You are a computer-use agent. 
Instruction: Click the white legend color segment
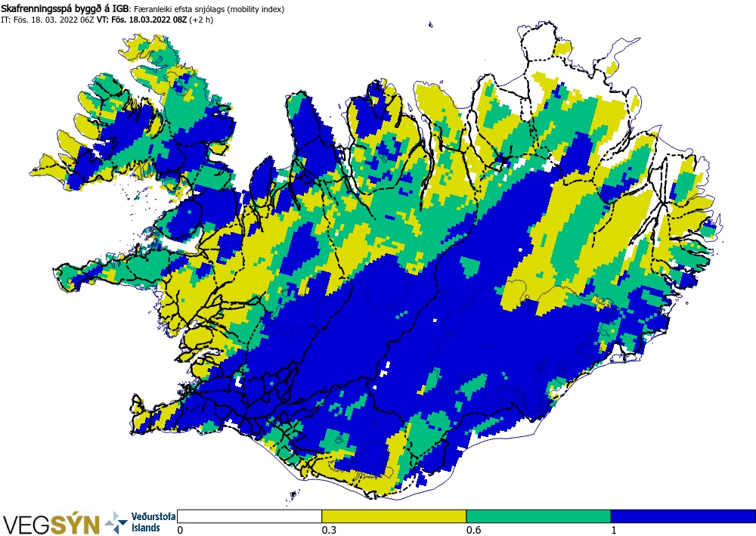(249, 516)
